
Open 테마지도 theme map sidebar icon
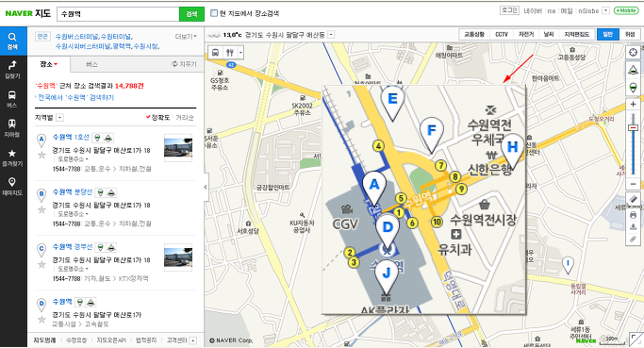coord(13,187)
